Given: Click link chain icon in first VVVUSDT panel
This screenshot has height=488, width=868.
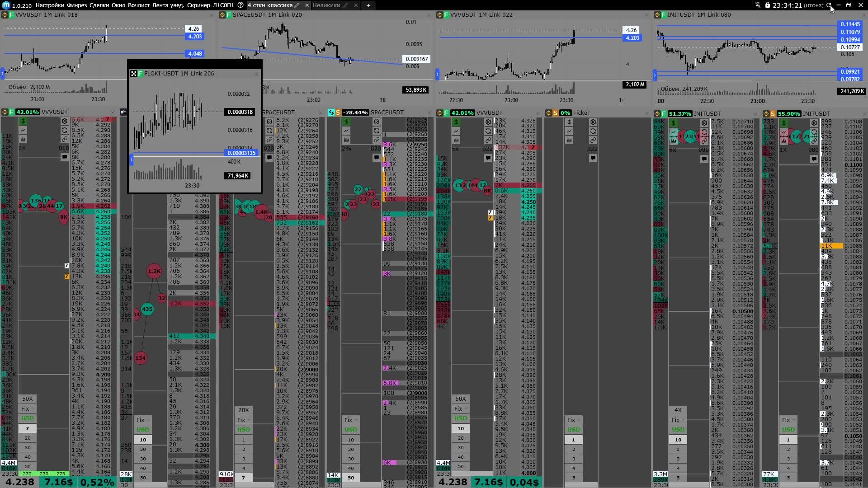Looking at the screenshot, I should click(65, 140).
